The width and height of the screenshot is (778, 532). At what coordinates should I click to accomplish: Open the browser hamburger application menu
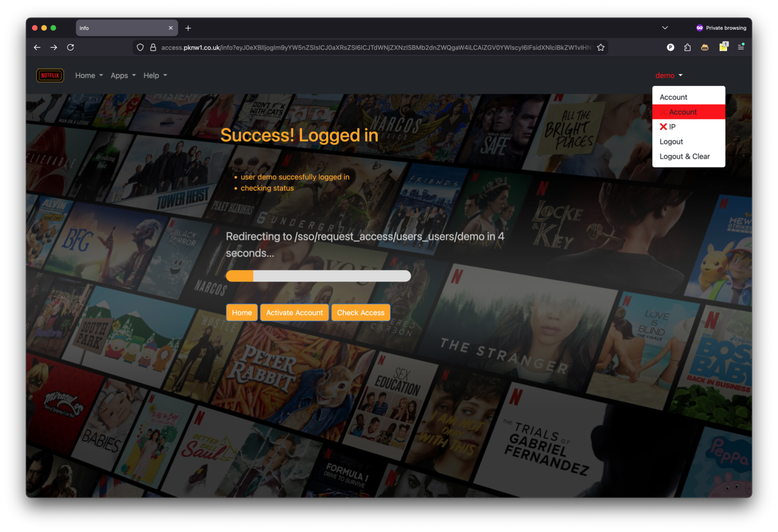tap(741, 47)
